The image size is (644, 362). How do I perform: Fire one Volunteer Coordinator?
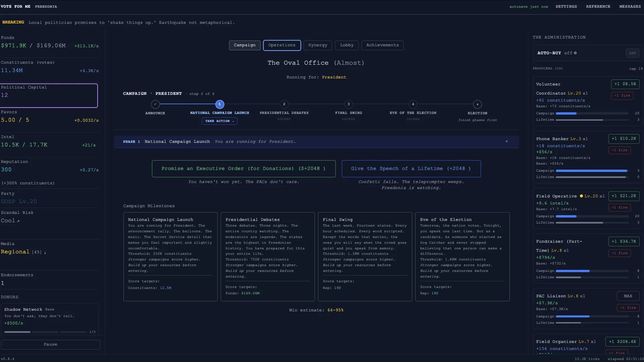pyautogui.click(x=622, y=96)
